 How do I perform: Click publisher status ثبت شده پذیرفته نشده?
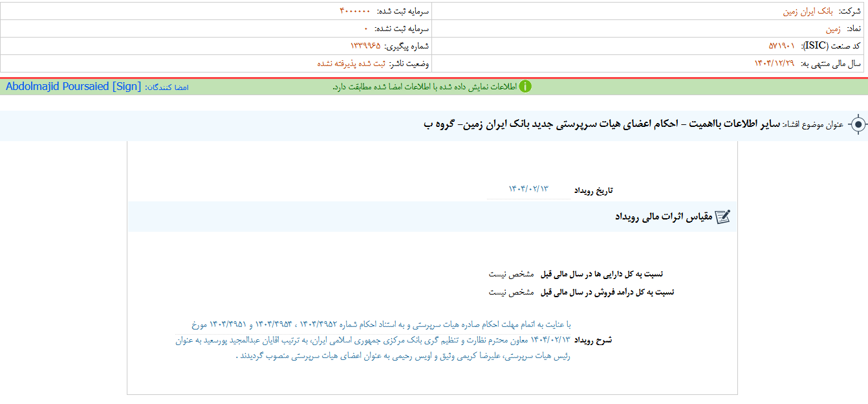pyautogui.click(x=351, y=63)
